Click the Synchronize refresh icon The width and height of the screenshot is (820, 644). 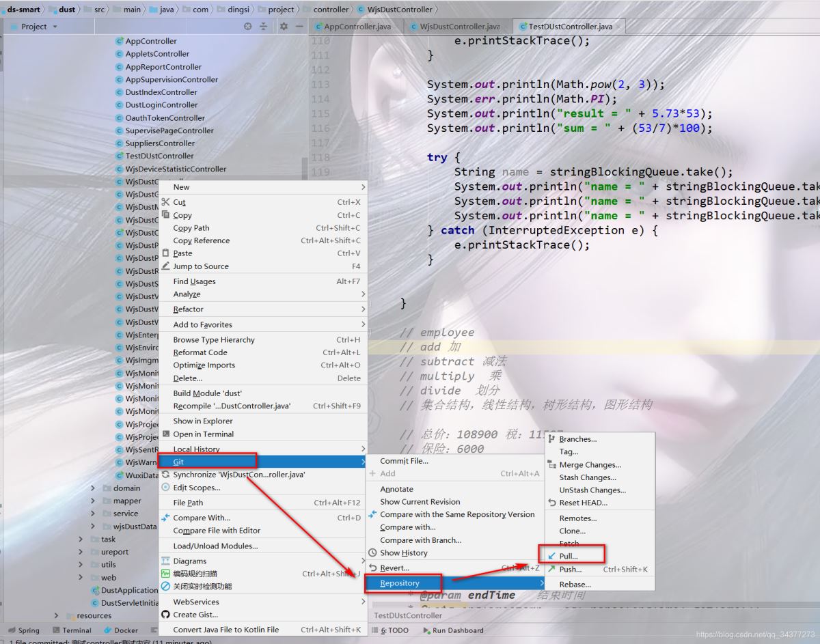[x=165, y=475]
